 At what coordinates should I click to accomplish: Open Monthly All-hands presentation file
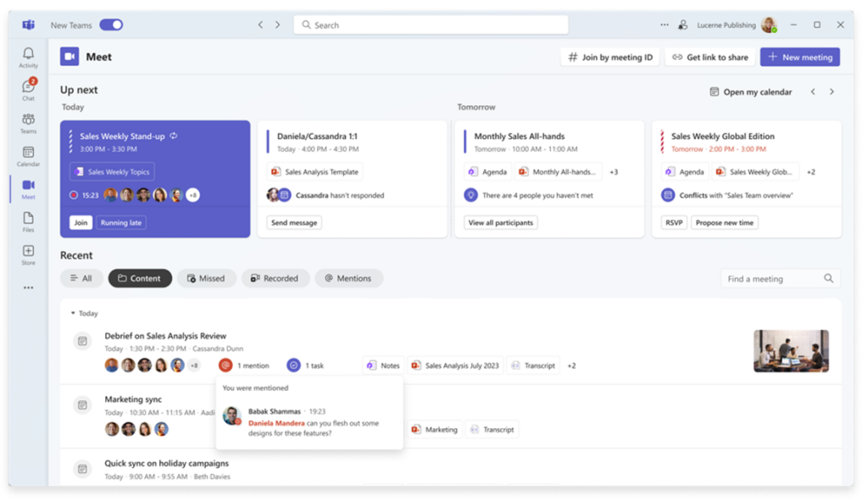[x=558, y=171]
